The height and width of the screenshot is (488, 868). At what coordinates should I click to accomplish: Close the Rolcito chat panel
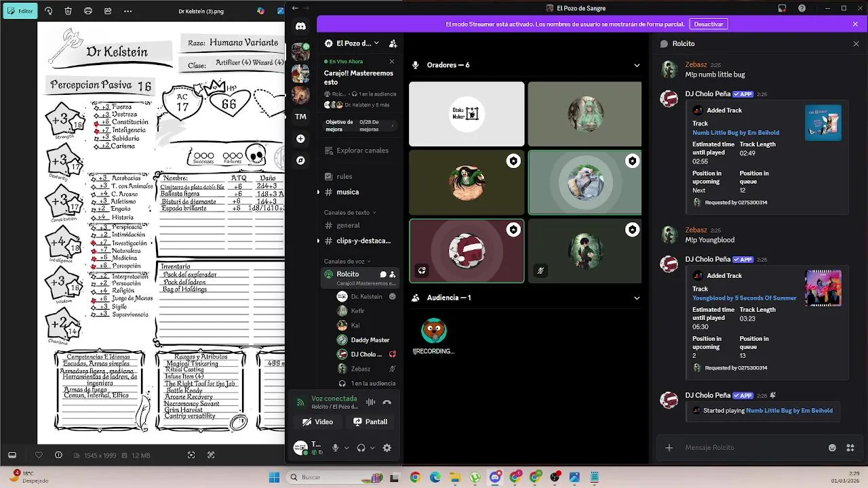[x=856, y=43]
